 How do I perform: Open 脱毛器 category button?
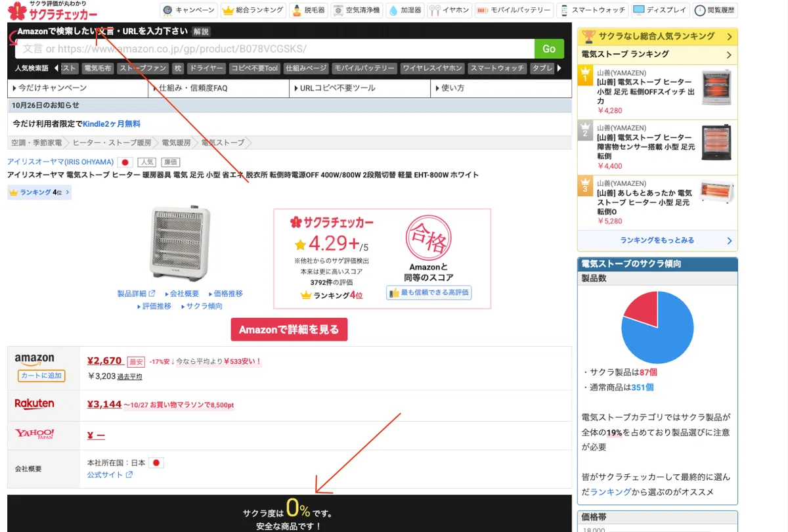(308, 11)
